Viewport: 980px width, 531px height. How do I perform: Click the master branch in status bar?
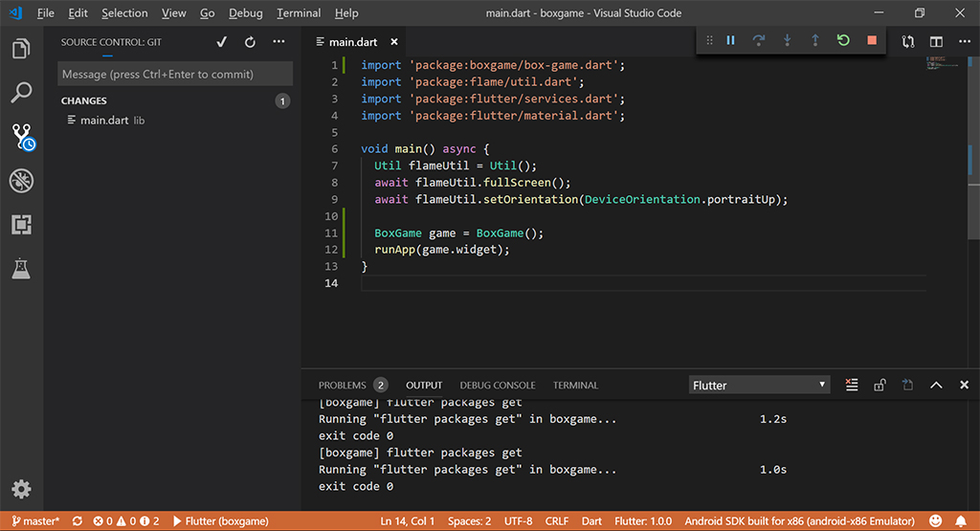[35, 521]
